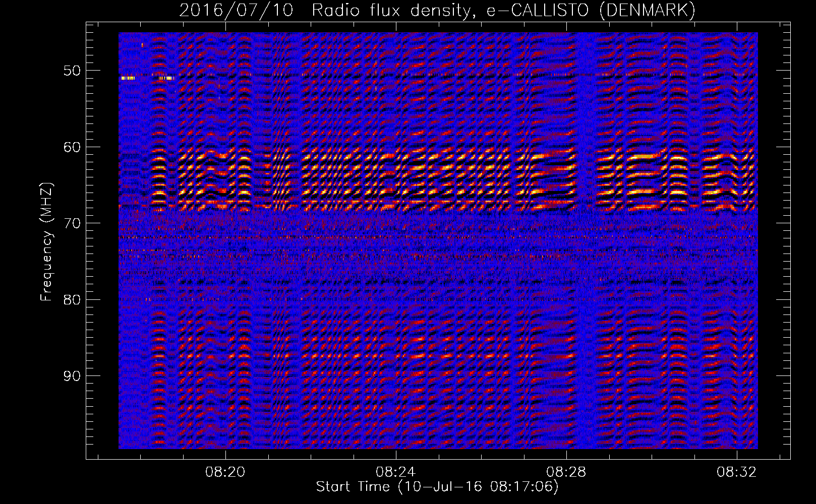
Task: Click the 'Start Time (10-Jul-16 08:17:06)' label
Action: coord(437,487)
